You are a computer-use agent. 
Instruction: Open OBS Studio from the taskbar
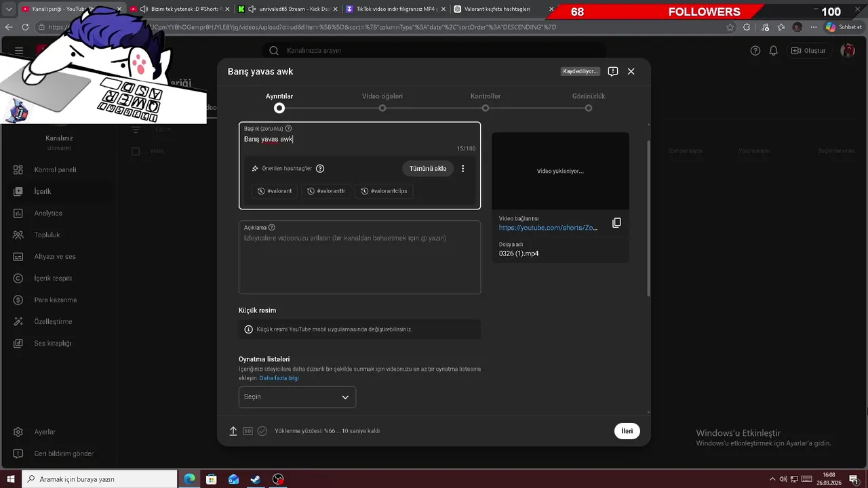[278, 479]
